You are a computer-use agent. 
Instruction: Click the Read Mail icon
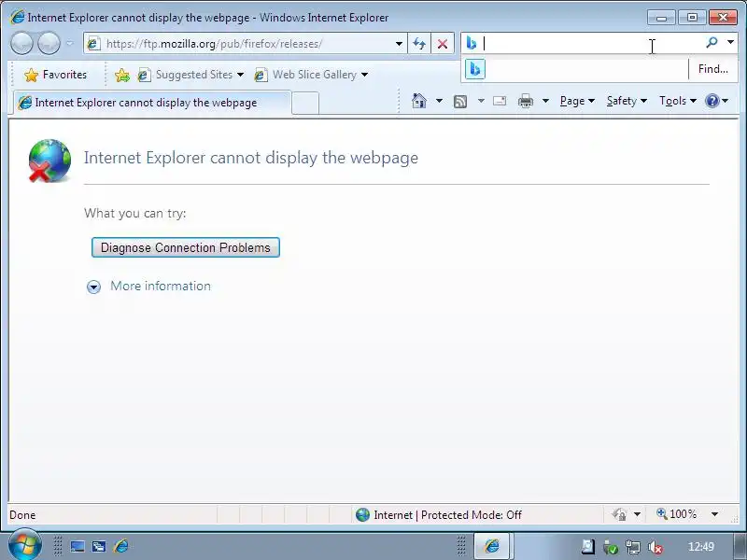500,101
